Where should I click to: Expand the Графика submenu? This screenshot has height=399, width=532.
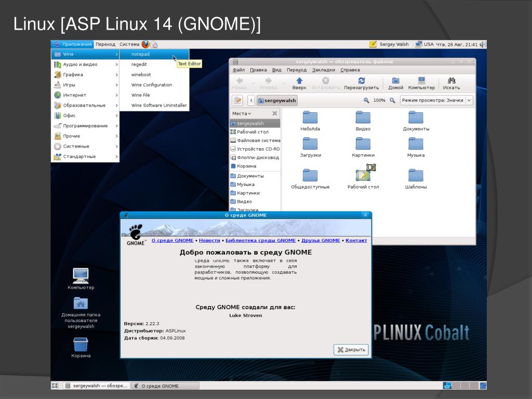[85, 74]
